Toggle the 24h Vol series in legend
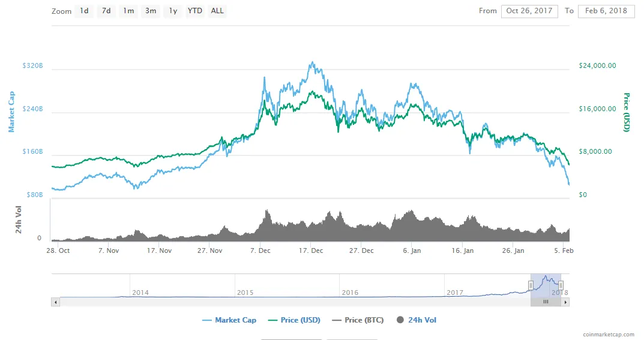Image resolution: width=644 pixels, height=340 pixels. pos(417,320)
